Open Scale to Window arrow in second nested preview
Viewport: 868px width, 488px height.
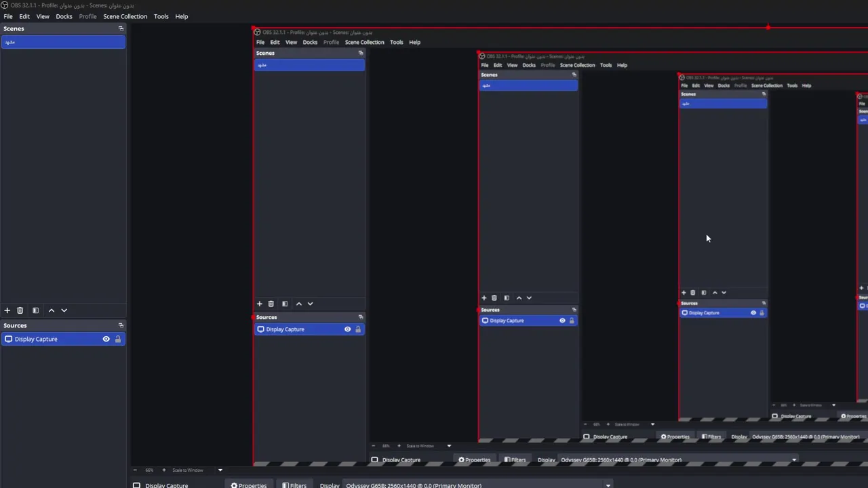pos(652,424)
